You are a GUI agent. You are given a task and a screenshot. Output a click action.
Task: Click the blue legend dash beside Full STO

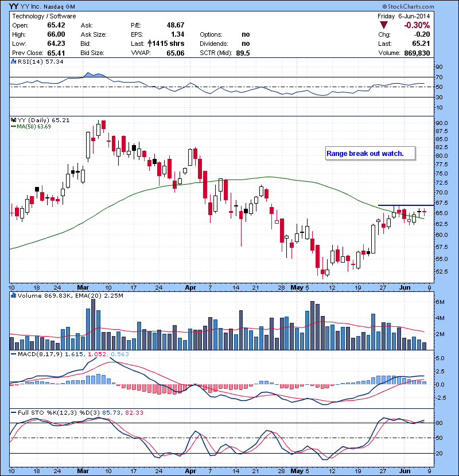pyautogui.click(x=13, y=412)
